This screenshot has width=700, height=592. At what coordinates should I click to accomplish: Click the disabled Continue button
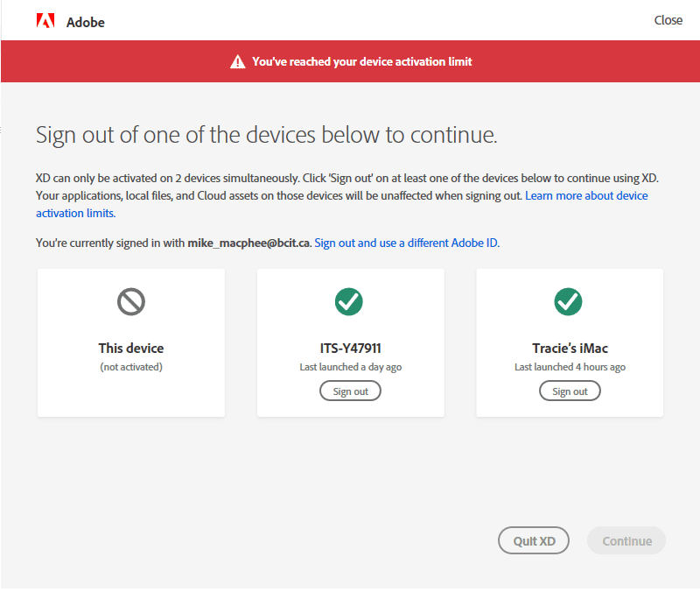point(626,540)
